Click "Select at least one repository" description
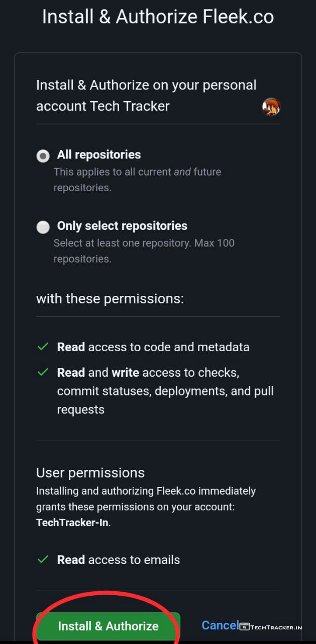This screenshot has height=644, width=316. coord(144,244)
